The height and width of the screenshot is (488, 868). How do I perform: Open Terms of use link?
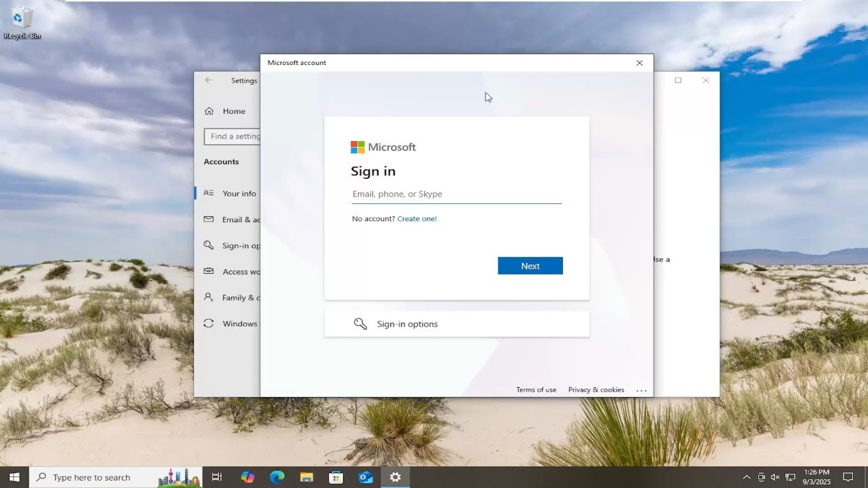[x=536, y=390]
